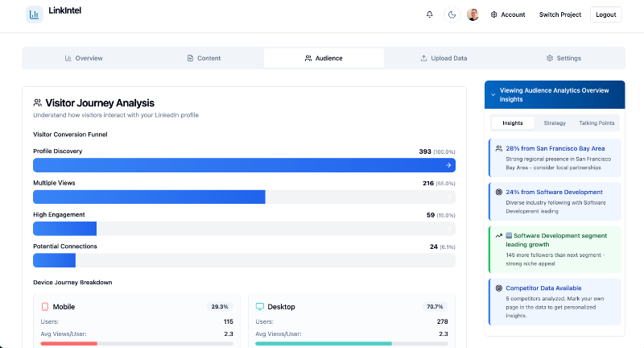
Task: Go to the Settings tab
Action: (x=563, y=58)
